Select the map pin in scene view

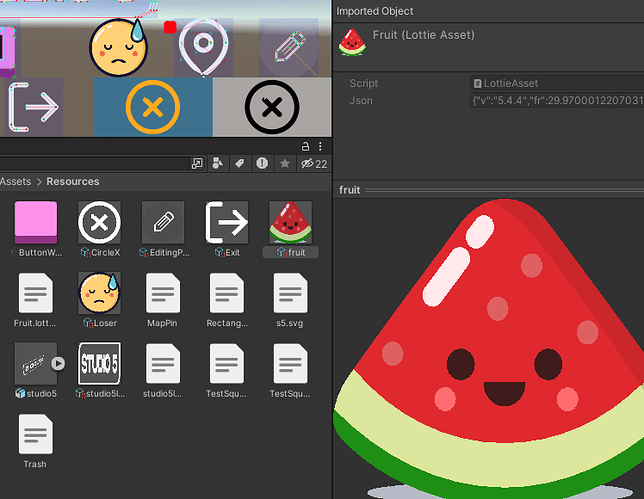203,47
